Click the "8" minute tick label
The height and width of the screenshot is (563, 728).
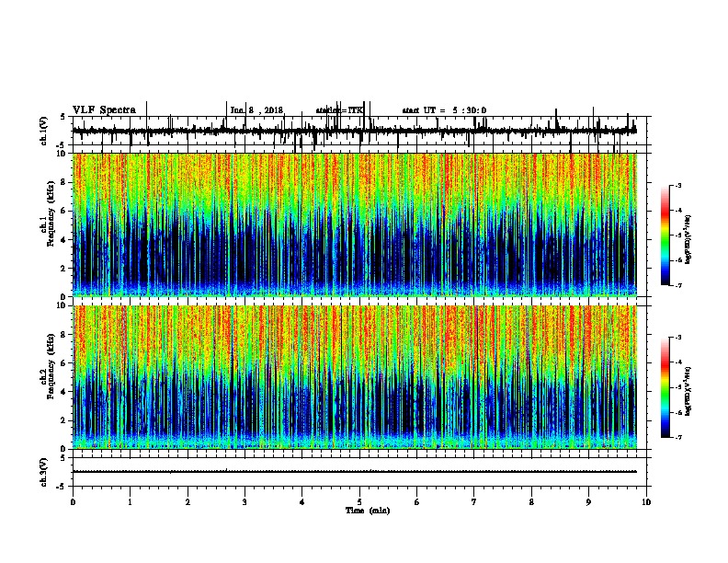click(x=531, y=502)
